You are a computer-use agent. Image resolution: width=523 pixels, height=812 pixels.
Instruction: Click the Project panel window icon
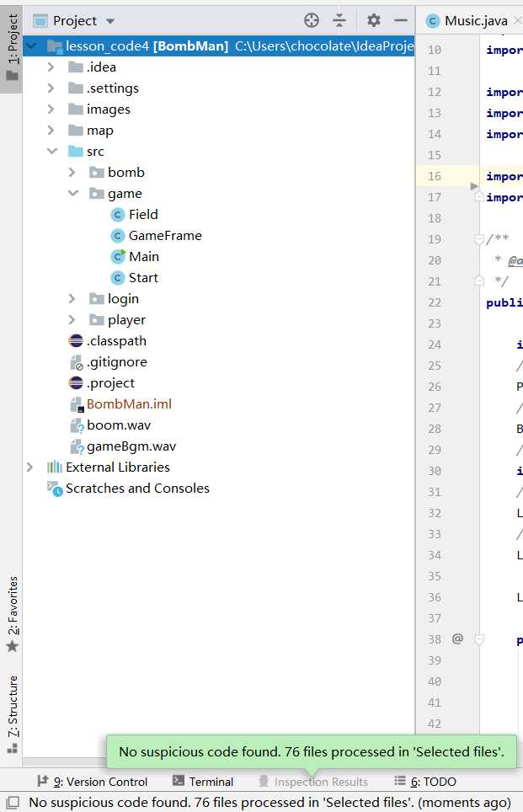tap(40, 21)
